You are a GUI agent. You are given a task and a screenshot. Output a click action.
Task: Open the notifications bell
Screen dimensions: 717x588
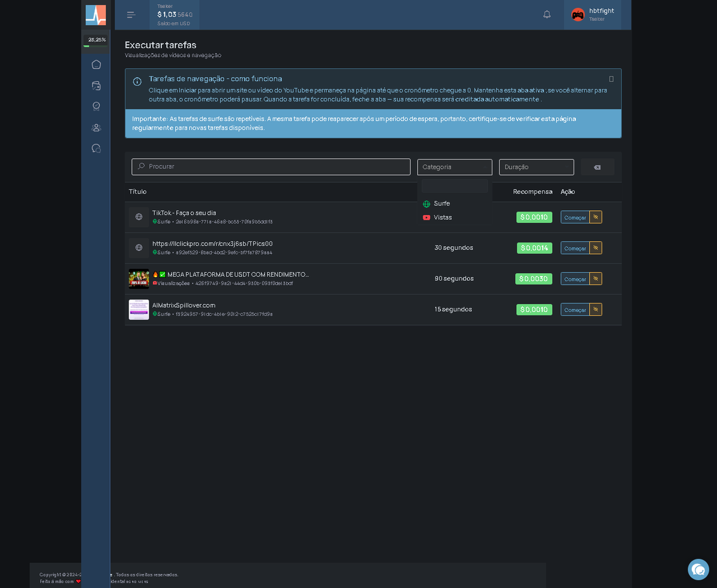coord(547,14)
